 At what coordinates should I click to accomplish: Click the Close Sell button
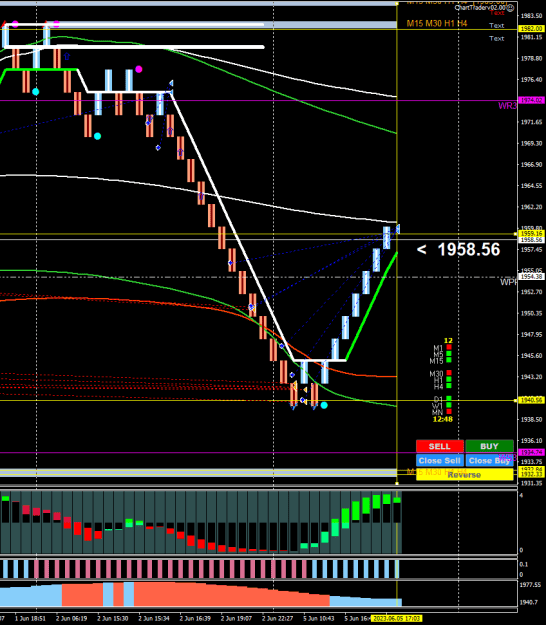coord(440,460)
